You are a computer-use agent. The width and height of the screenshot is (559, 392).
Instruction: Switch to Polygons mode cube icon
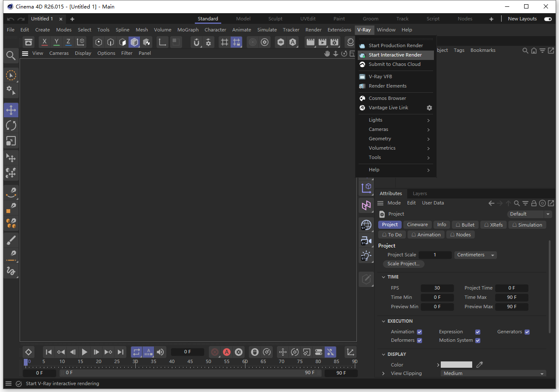(x=134, y=42)
